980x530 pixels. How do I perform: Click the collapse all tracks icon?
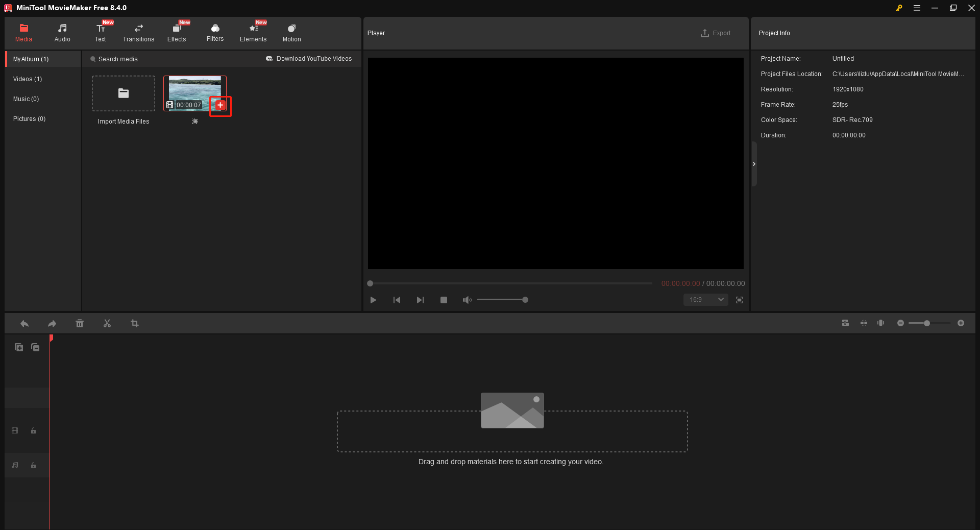[35, 347]
